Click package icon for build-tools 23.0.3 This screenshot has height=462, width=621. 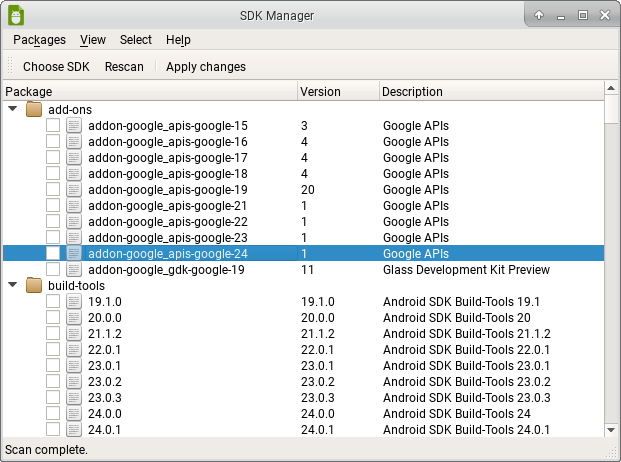[x=74, y=397]
